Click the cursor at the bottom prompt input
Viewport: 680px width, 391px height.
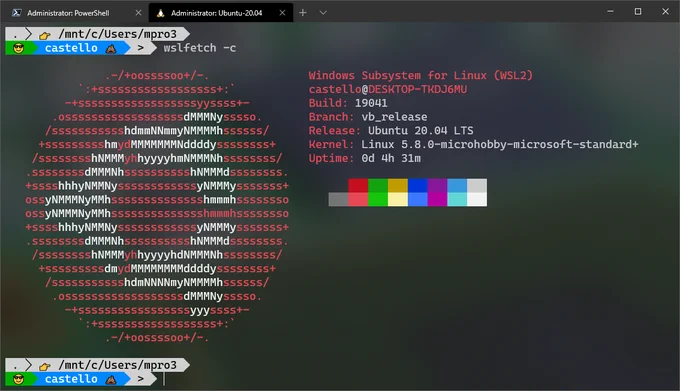164,379
